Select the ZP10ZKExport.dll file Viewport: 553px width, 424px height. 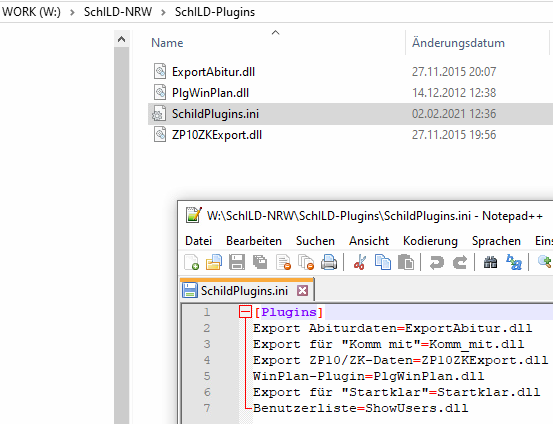[217, 135]
